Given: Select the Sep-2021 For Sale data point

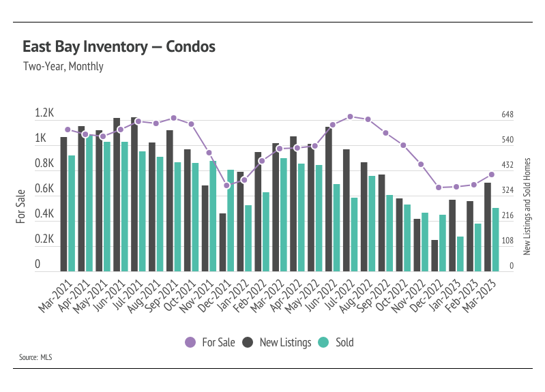Looking at the screenshot, I should (174, 118).
